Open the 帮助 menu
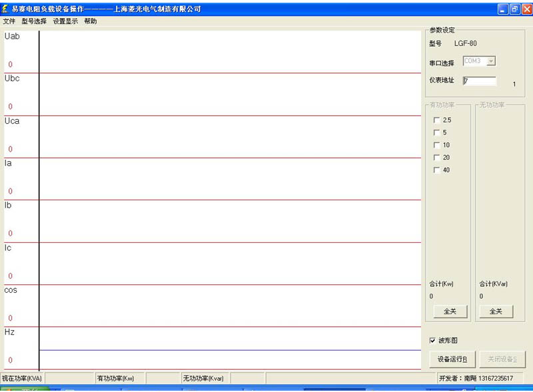This screenshot has width=533, height=392. (x=91, y=21)
